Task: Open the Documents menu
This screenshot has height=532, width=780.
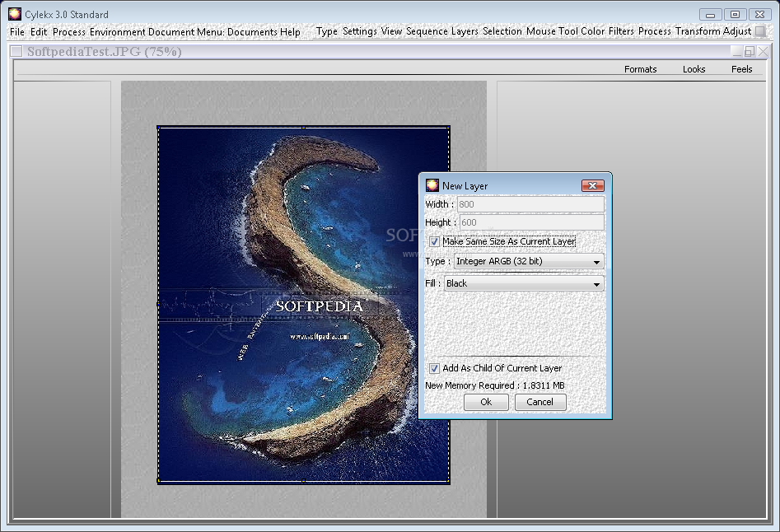Action: click(x=252, y=32)
